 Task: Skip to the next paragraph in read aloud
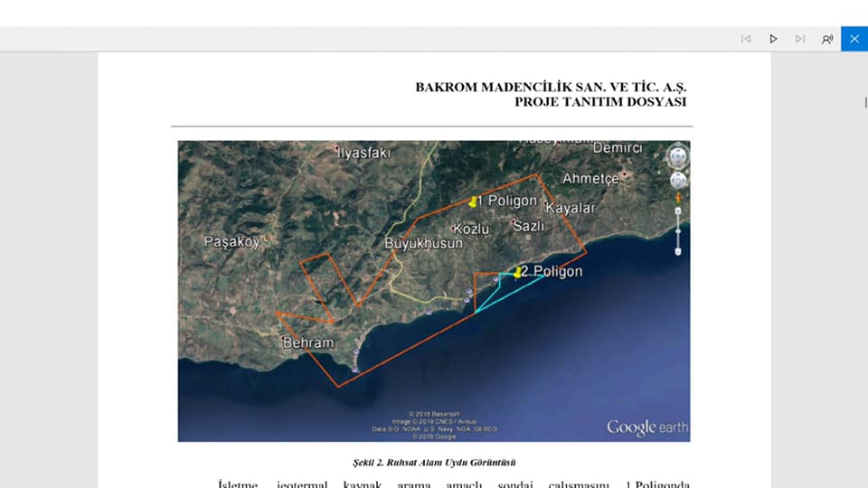coord(800,39)
